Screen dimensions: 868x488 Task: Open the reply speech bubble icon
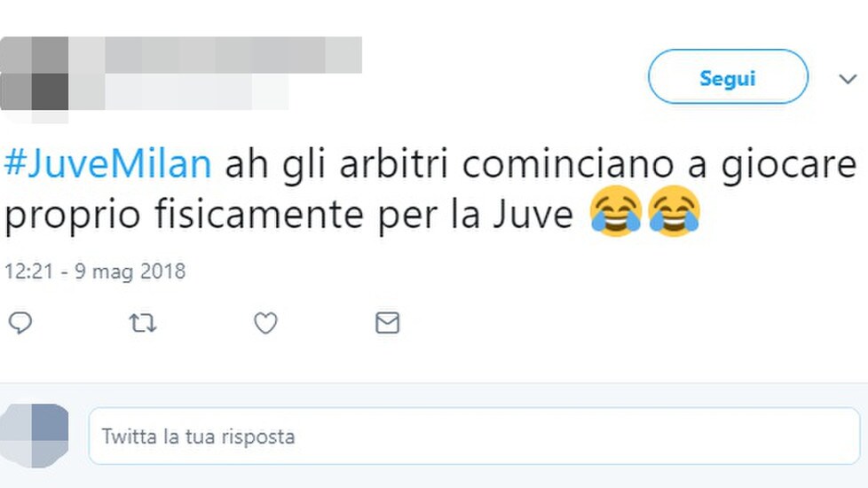[x=20, y=323]
